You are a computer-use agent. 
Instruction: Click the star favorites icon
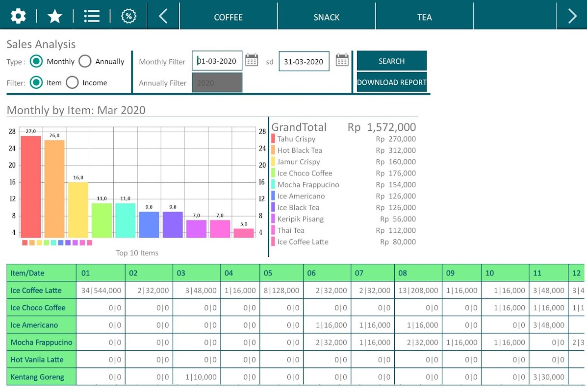coord(55,16)
